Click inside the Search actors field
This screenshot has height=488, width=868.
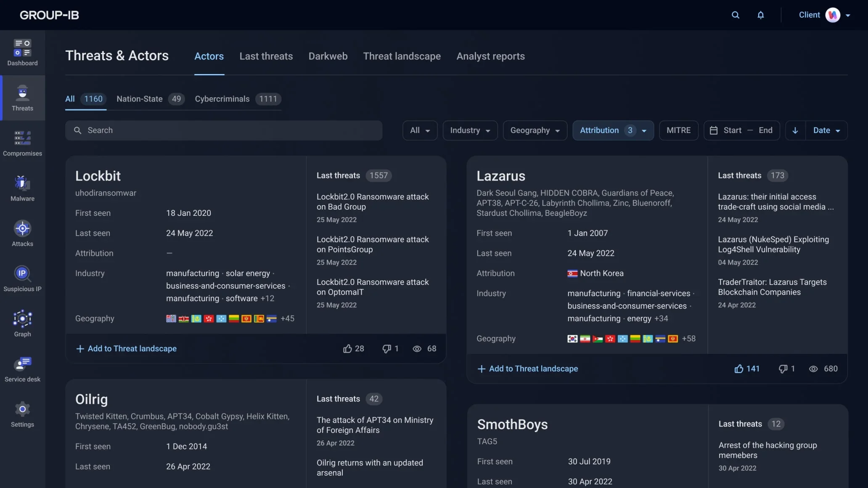224,130
